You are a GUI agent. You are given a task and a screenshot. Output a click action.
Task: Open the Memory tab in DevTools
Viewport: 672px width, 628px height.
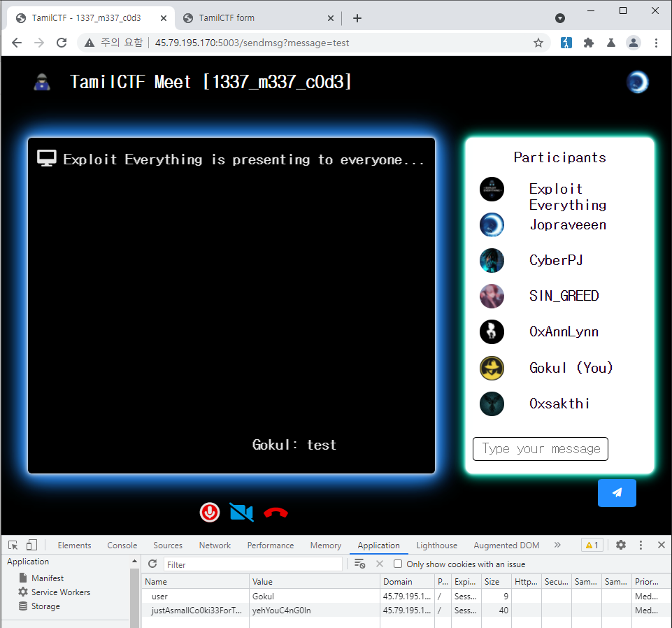tap(326, 545)
